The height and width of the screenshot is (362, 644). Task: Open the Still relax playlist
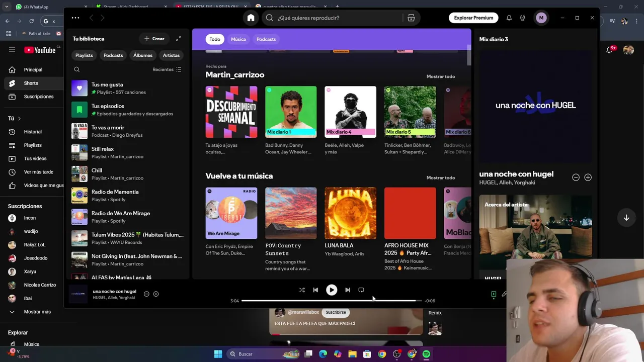(x=128, y=152)
